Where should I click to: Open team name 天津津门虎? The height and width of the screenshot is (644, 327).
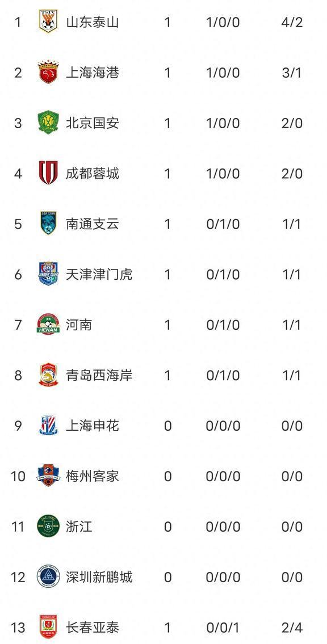click(x=99, y=274)
